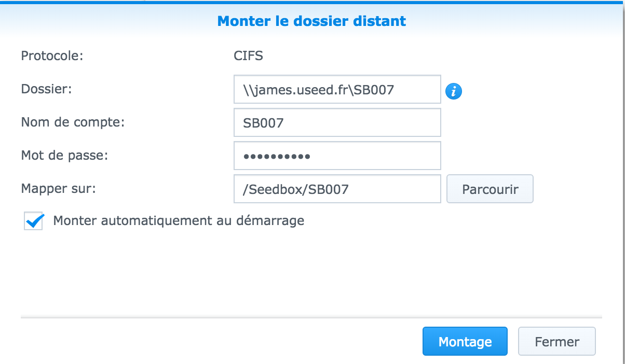
Task: Click the 'Mot de passe:' label
Action: coord(64,155)
